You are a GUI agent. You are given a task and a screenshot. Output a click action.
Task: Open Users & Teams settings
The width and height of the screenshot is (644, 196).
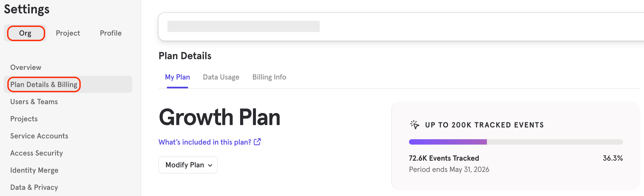click(x=34, y=101)
